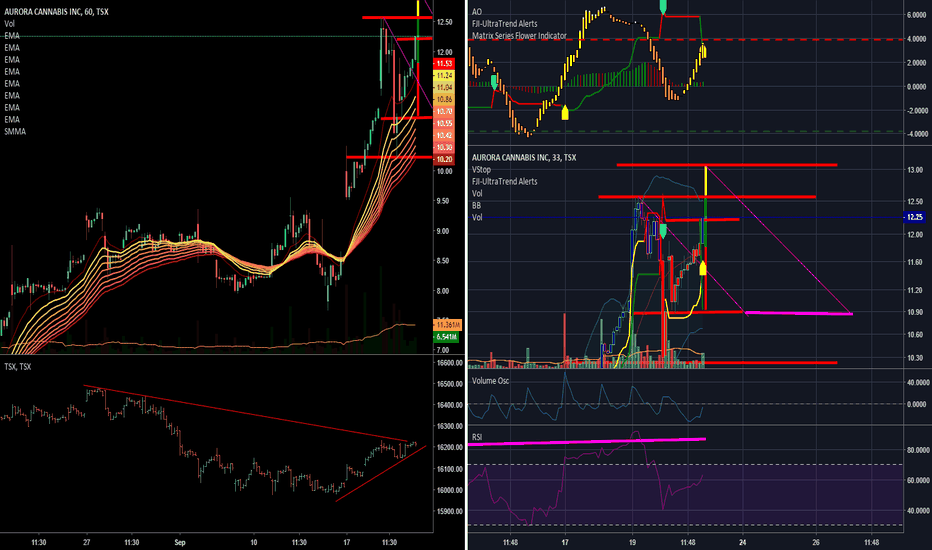Select the magenta horizontal line near 10.90

798,313
